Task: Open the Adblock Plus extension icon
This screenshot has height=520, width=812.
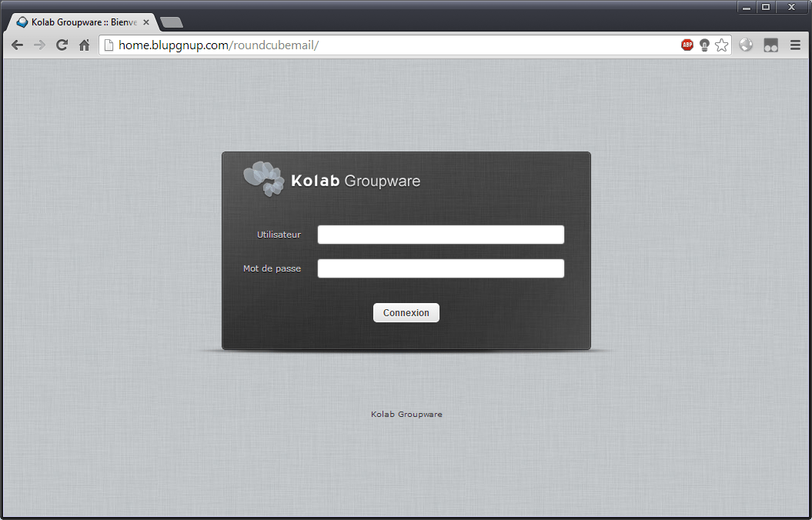Action: click(x=687, y=45)
